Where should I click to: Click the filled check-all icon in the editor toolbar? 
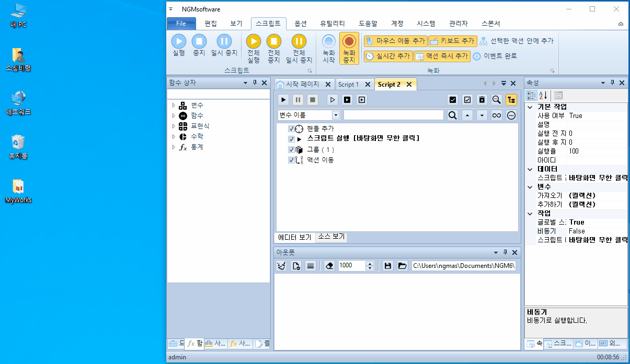(x=453, y=99)
